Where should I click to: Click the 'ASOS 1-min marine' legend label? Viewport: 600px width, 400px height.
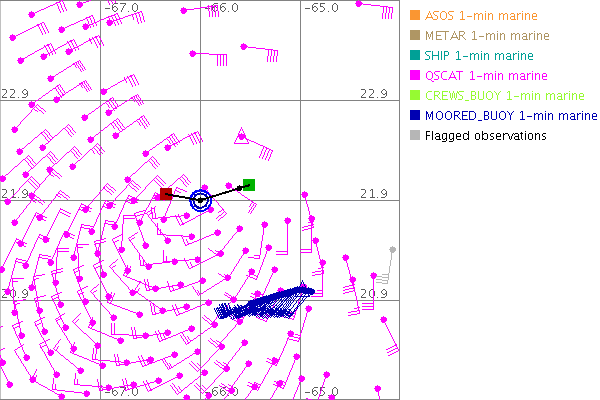(x=481, y=16)
